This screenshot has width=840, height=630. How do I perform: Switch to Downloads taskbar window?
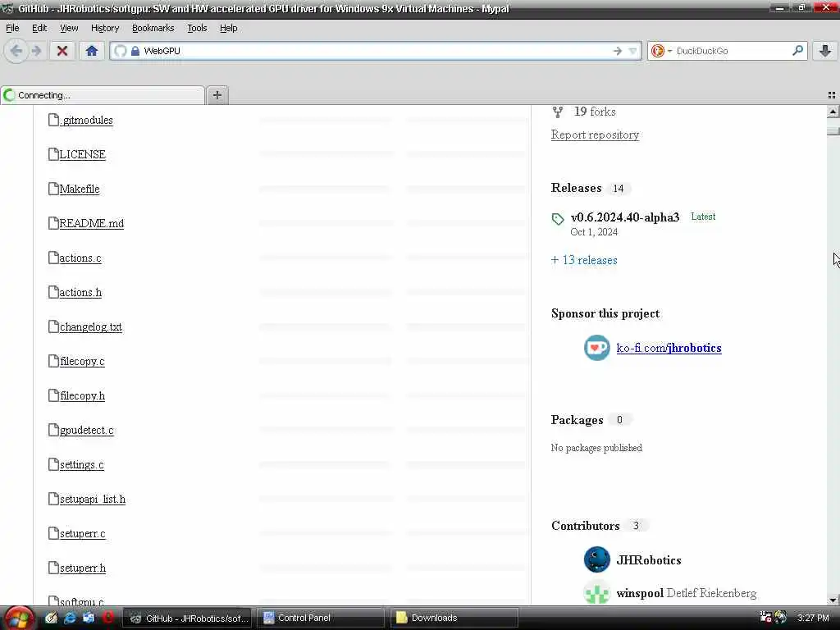[x=454, y=618]
